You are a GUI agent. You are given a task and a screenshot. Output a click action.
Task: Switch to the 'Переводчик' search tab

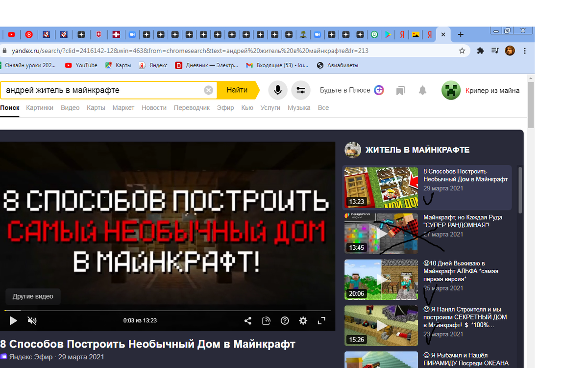pos(192,107)
